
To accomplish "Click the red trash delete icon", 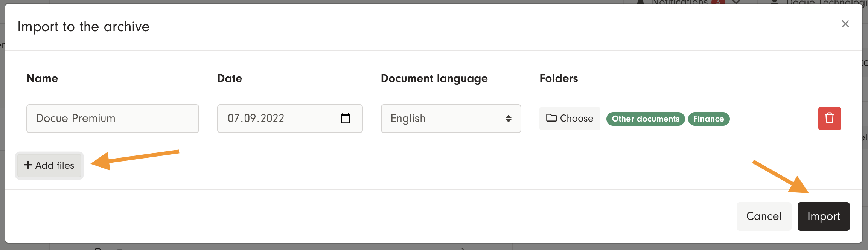I will (x=829, y=119).
